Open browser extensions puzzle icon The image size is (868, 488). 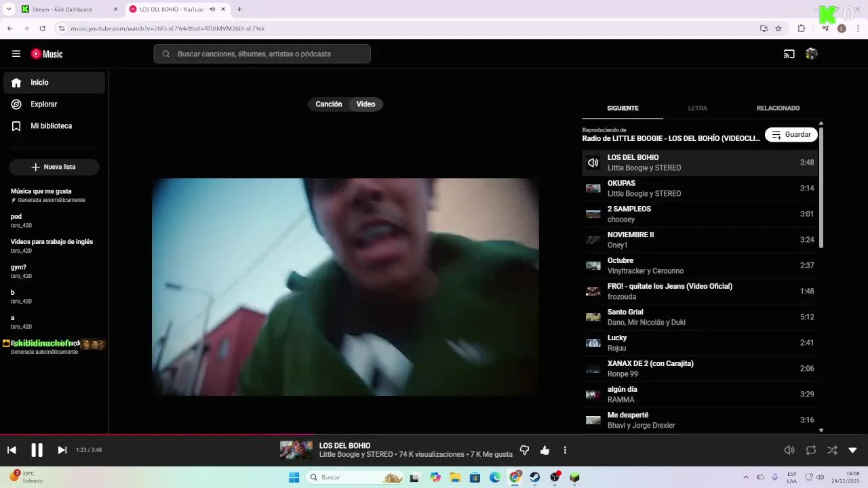(x=802, y=28)
